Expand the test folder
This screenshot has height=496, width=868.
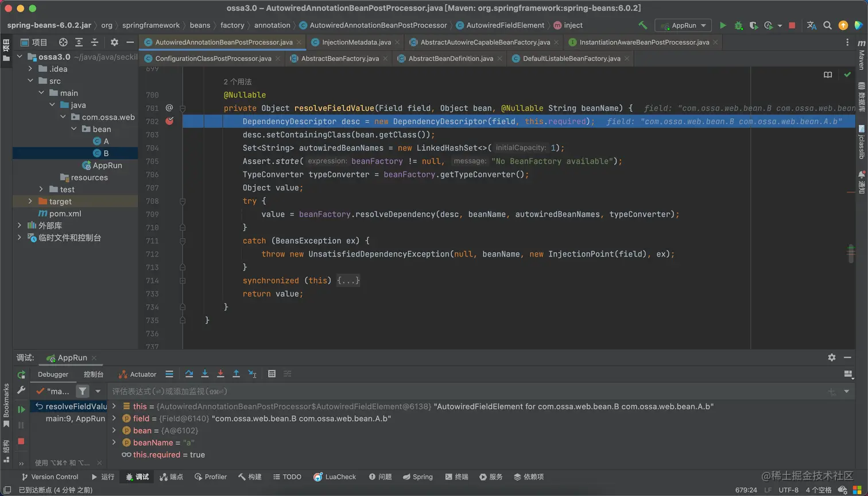41,189
